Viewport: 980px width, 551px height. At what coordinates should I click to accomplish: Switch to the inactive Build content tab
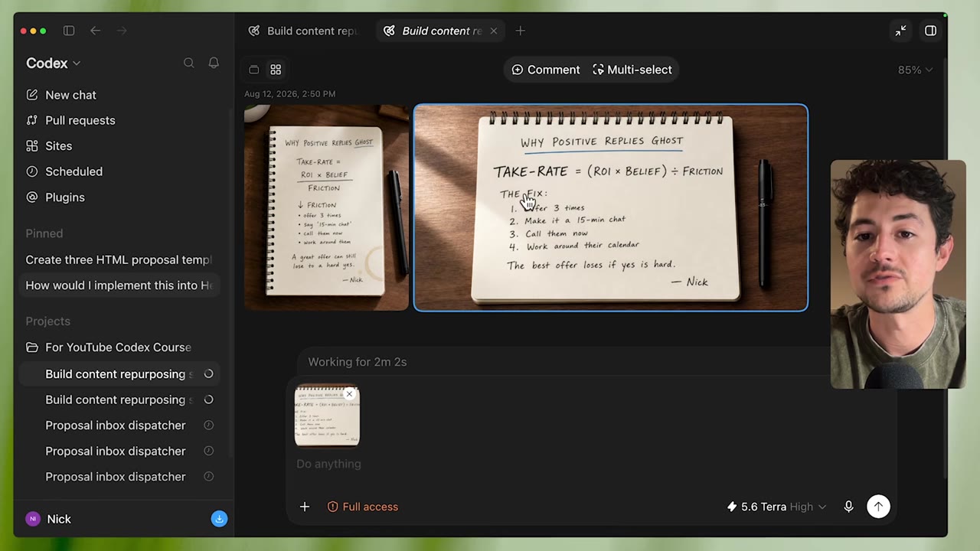pos(305,31)
